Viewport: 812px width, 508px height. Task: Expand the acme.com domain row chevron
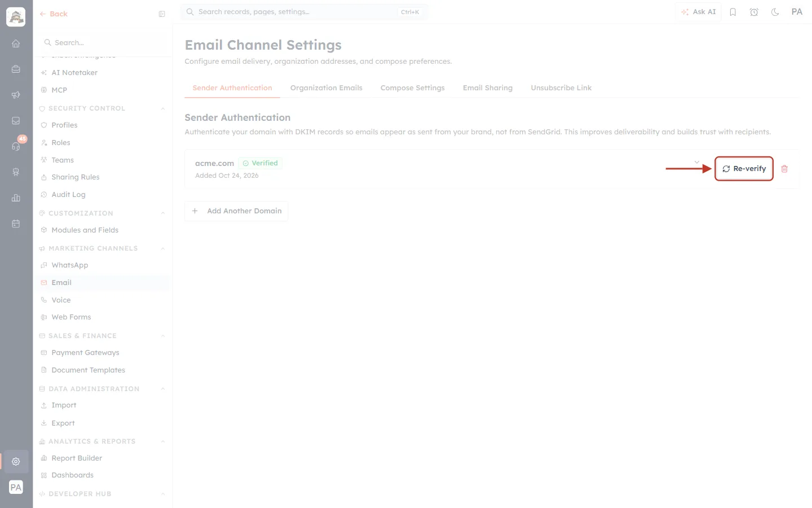[x=697, y=163]
